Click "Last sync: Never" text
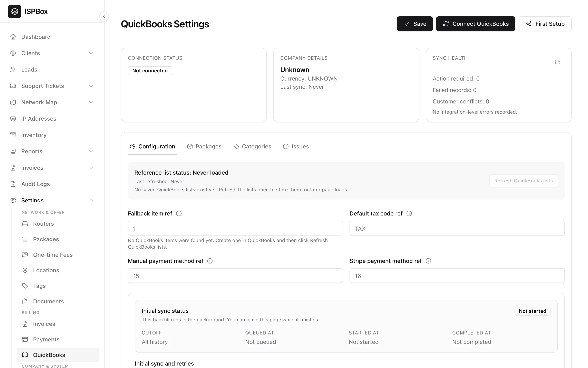 click(x=302, y=87)
